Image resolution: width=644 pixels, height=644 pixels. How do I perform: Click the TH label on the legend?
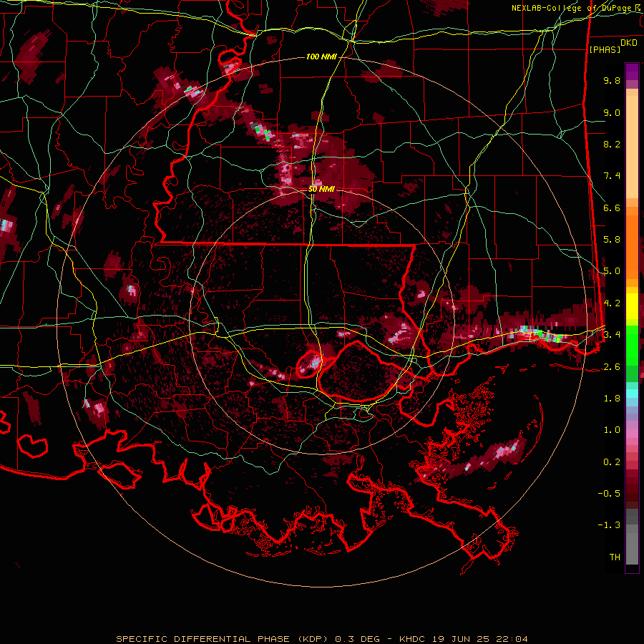(615, 557)
